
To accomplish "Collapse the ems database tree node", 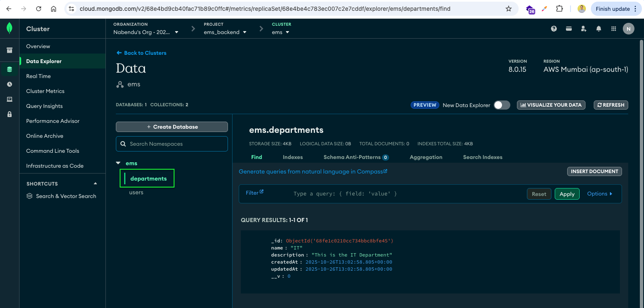I will [x=118, y=163].
